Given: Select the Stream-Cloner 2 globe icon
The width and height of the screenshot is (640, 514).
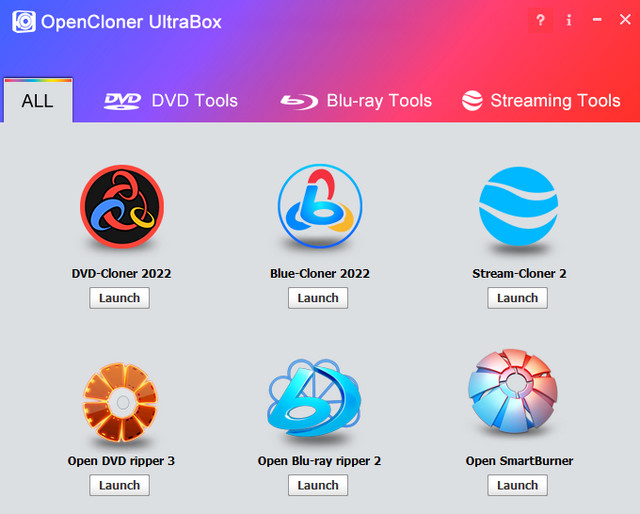Looking at the screenshot, I should coord(518,207).
